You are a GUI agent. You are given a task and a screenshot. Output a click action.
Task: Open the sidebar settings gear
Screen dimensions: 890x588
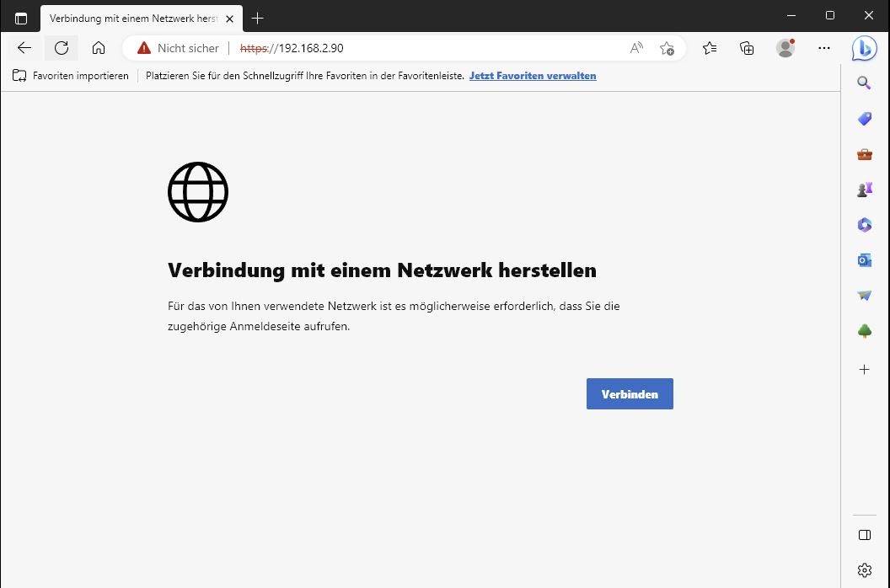(x=864, y=569)
